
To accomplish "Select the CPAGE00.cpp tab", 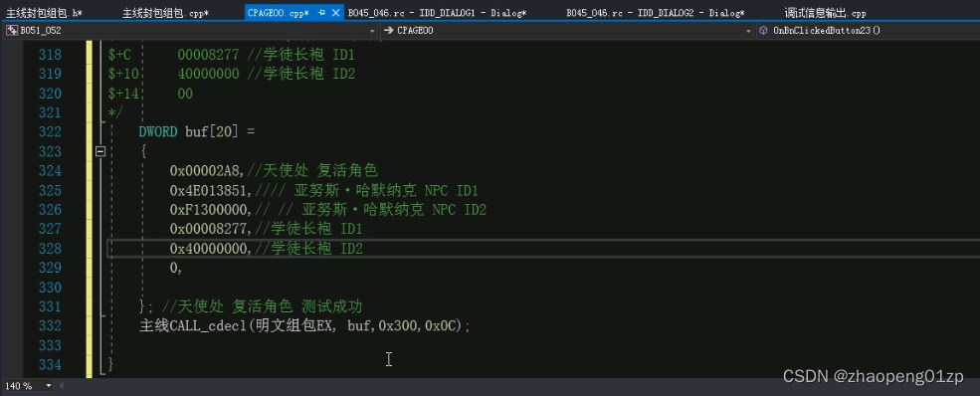I will (279, 13).
